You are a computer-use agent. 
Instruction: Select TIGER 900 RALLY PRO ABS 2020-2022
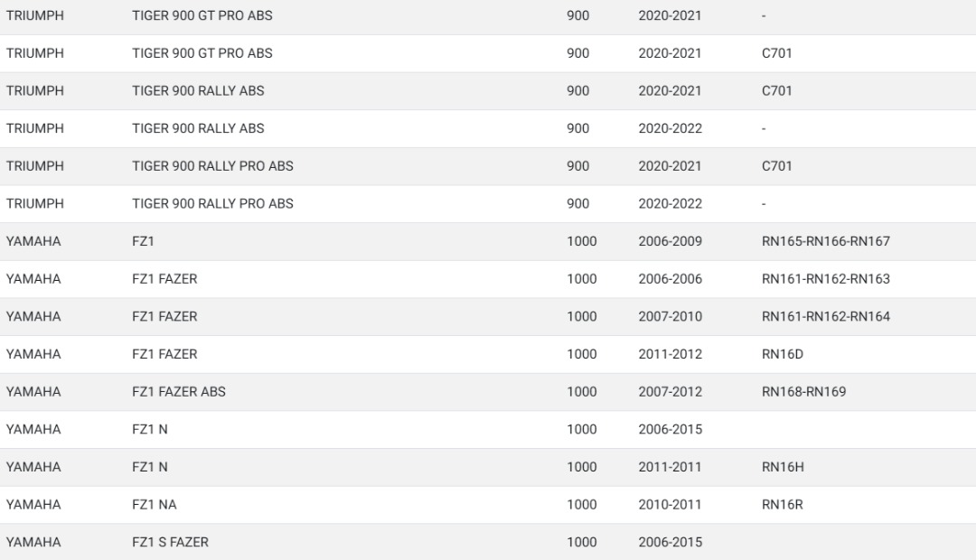pyautogui.click(x=488, y=204)
